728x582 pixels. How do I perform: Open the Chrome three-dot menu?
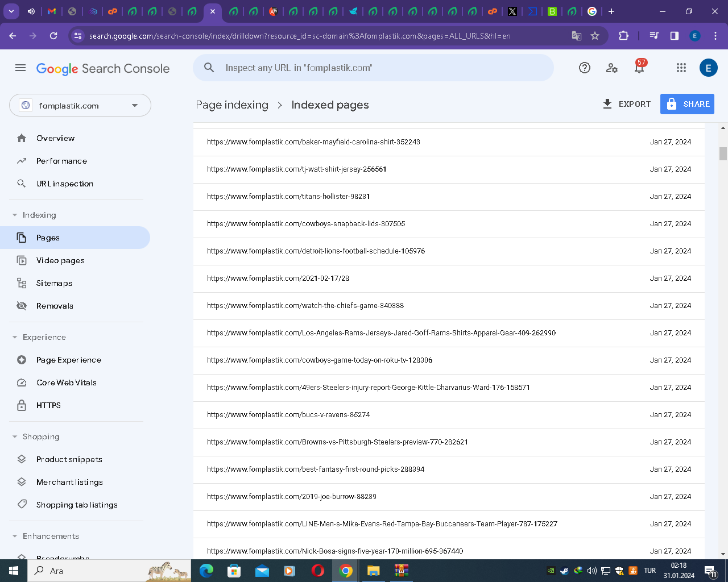(715, 36)
